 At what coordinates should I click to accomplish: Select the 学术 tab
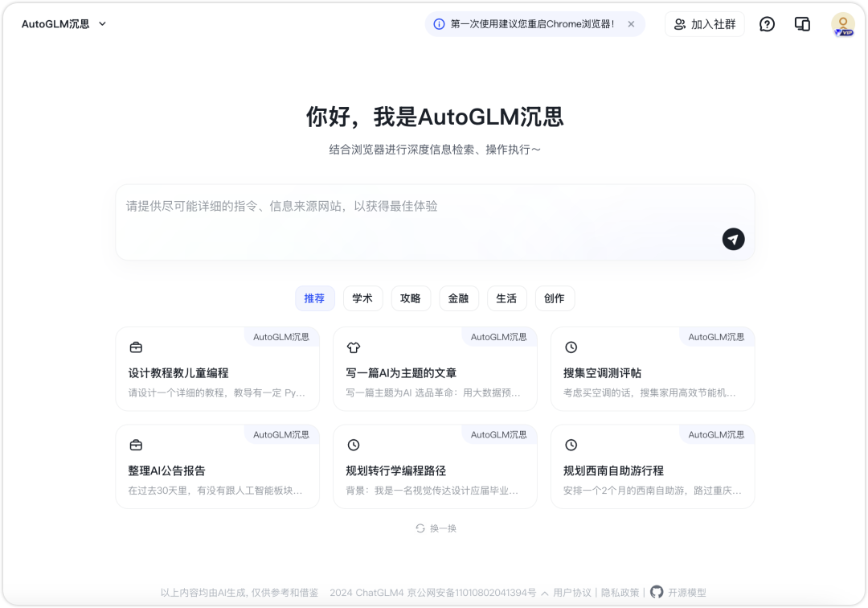click(362, 298)
